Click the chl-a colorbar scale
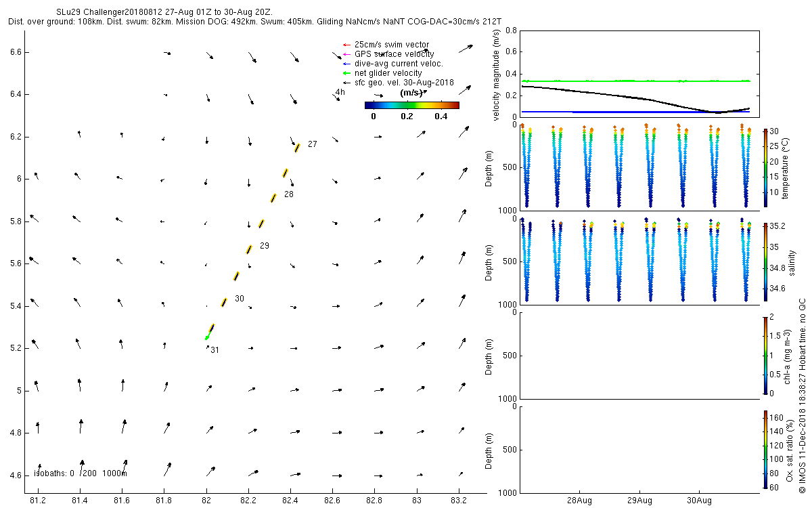Viewport: 812px width, 508px height. [x=765, y=355]
